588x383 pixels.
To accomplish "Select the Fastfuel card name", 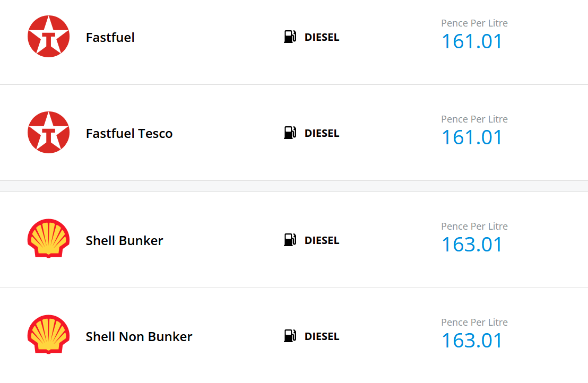I will tap(110, 38).
